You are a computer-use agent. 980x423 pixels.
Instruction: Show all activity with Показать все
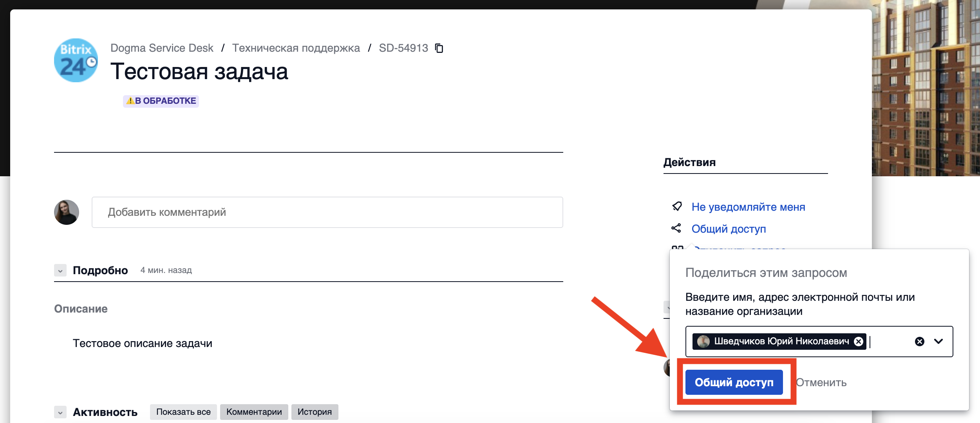pos(183,412)
